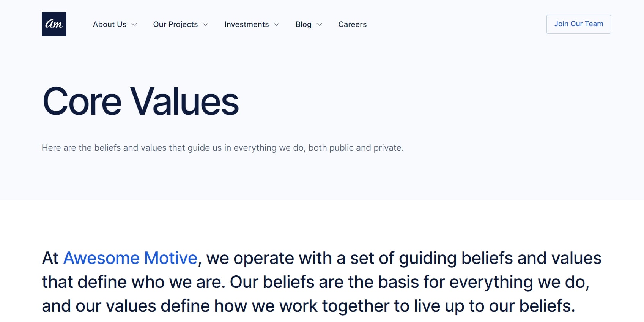Click the Core Values page heading
This screenshot has height=322, width=644.
[x=141, y=101]
